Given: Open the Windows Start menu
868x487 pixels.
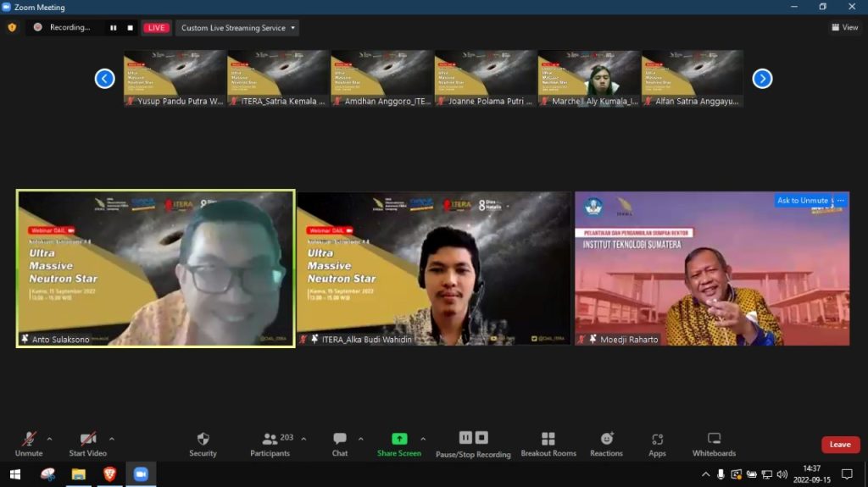Looking at the screenshot, I should click(15, 474).
